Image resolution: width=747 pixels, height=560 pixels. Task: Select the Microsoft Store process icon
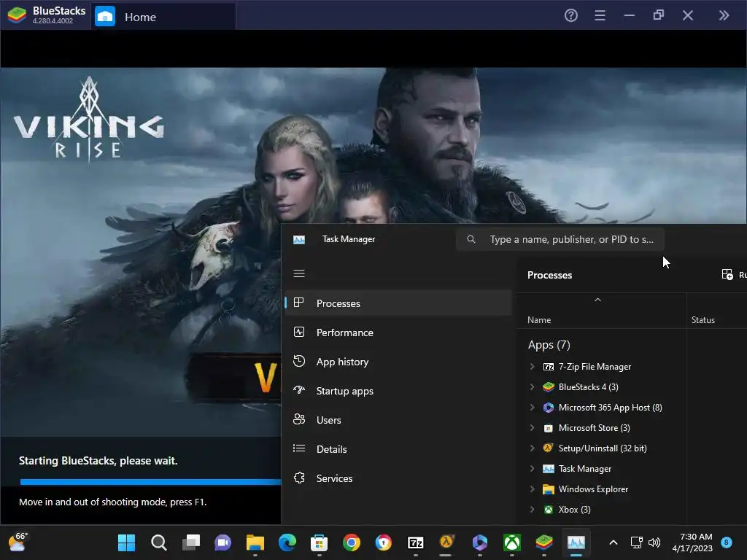tap(549, 428)
